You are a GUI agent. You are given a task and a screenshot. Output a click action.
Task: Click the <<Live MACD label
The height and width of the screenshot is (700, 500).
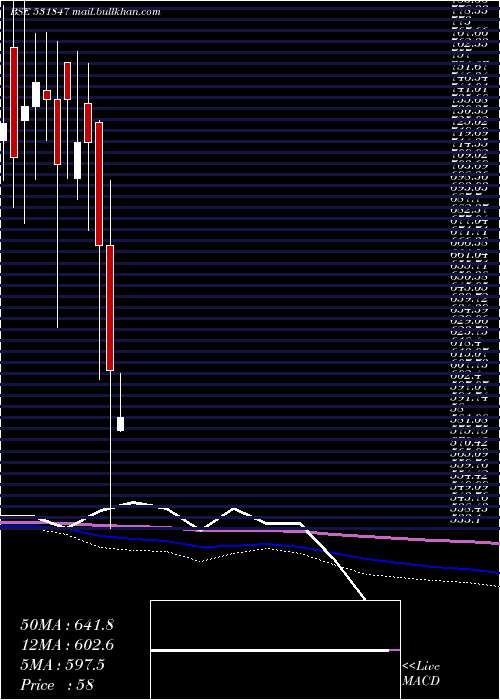coord(421,673)
